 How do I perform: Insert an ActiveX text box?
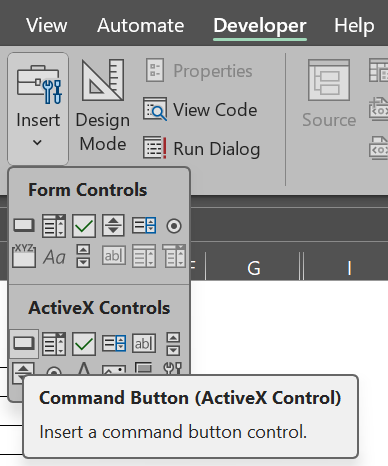[x=144, y=343]
